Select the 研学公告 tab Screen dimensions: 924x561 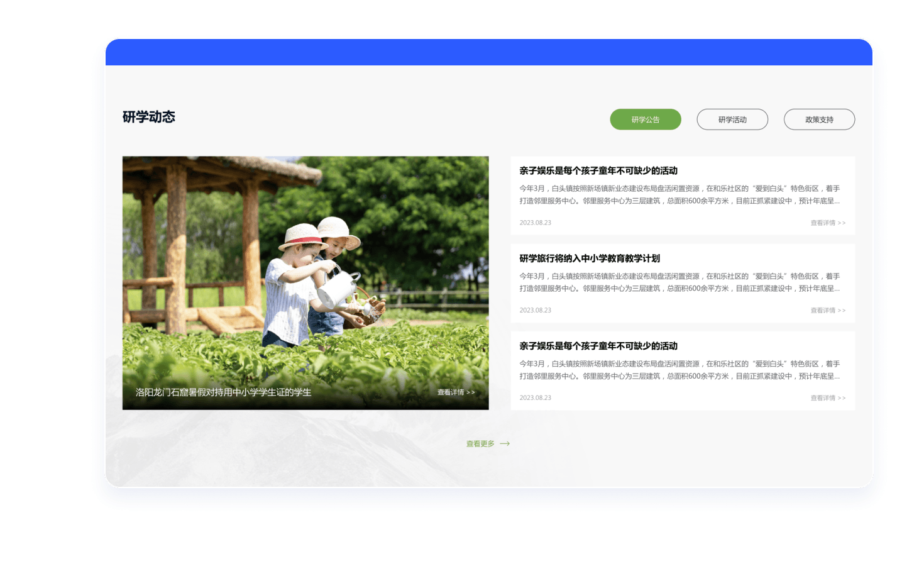(645, 119)
